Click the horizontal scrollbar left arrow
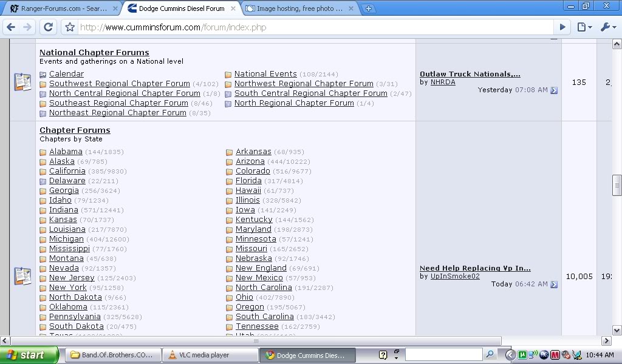The width and height of the screenshot is (622, 364). (x=5, y=340)
